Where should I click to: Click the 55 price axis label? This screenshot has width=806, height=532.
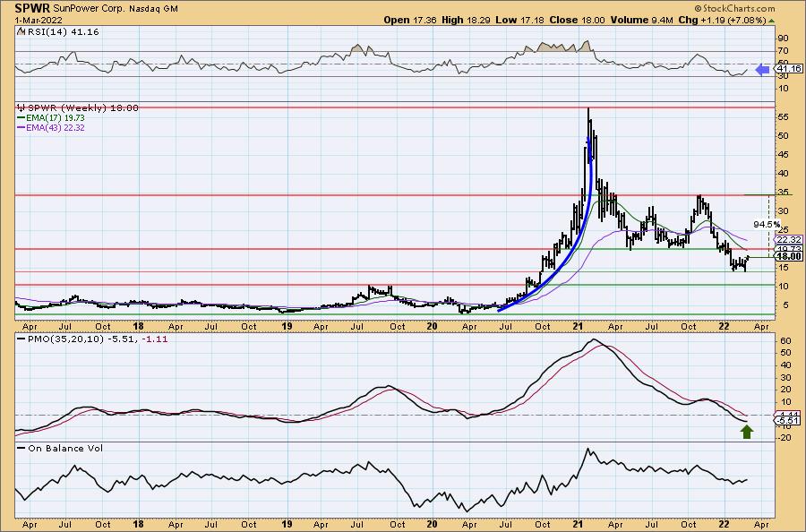[x=783, y=117]
